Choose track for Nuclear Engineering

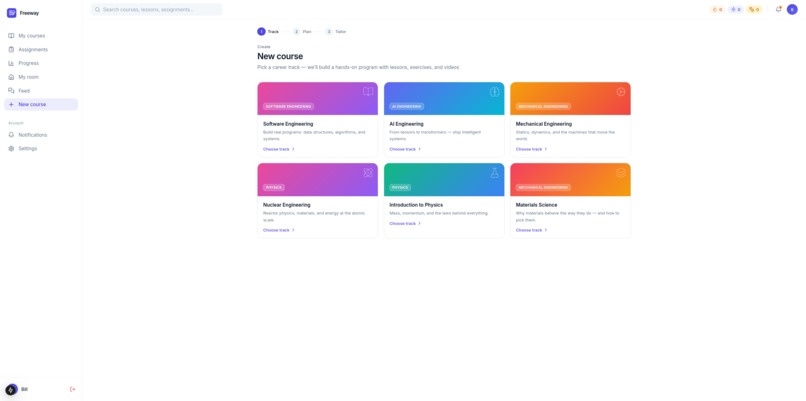(279, 230)
